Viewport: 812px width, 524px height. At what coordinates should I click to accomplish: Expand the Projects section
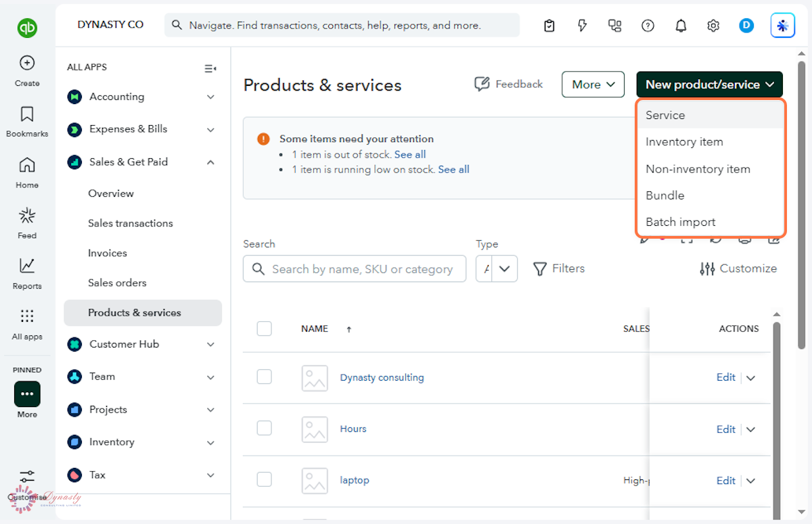click(210, 410)
